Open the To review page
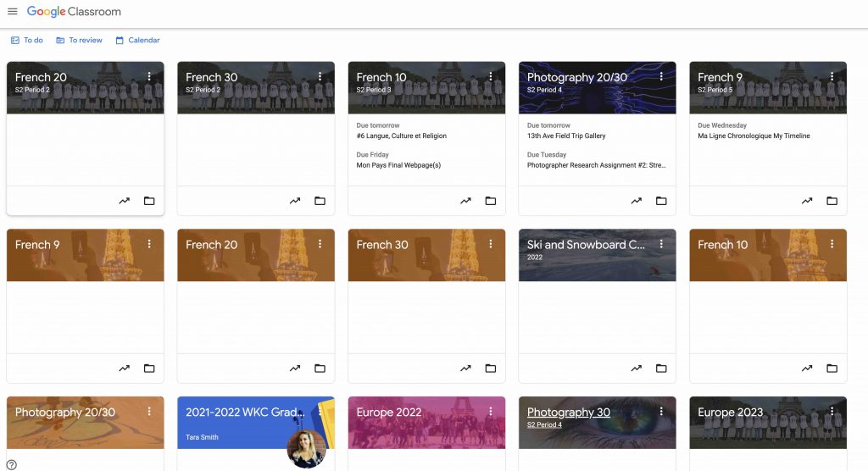This screenshot has height=471, width=868. 79,41
